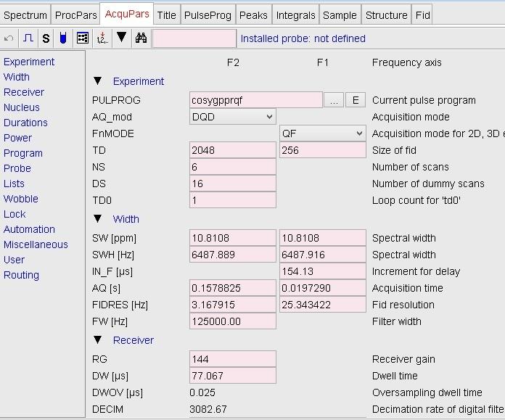This screenshot has width=505, height=420.
Task: Click the DW field 77.067
Action: pos(232,376)
